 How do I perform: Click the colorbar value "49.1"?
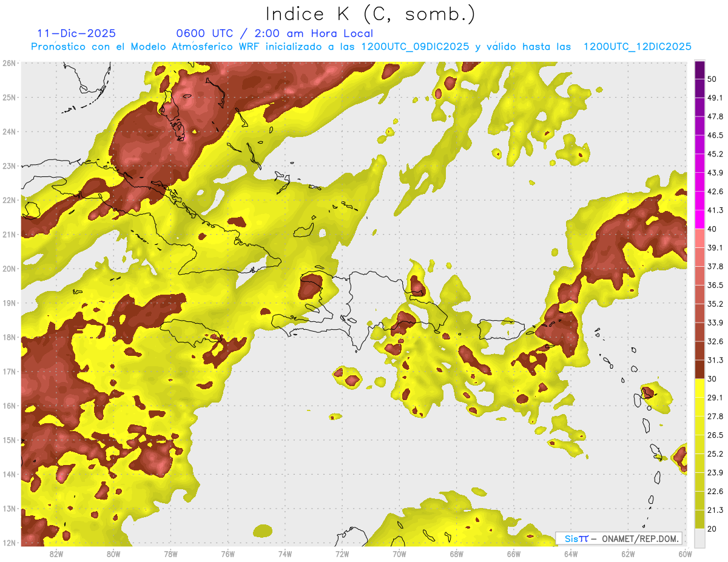pos(715,98)
